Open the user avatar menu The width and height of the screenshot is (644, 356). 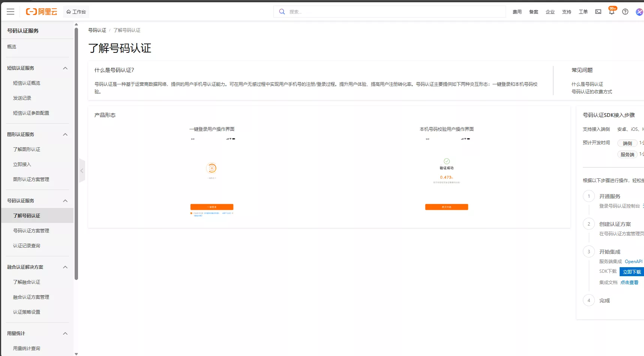click(639, 12)
